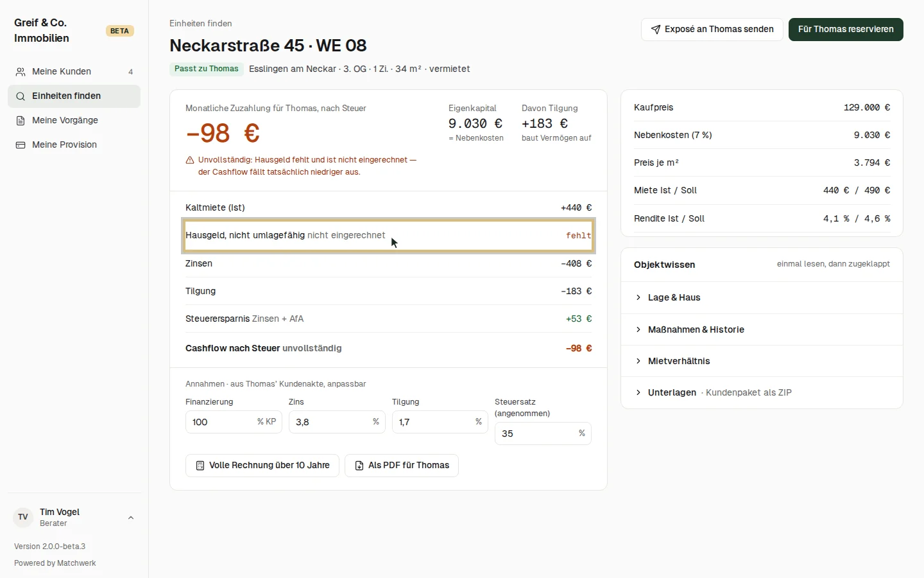Click the Tilgung input field
This screenshot has width=924, height=578.
[440, 422]
